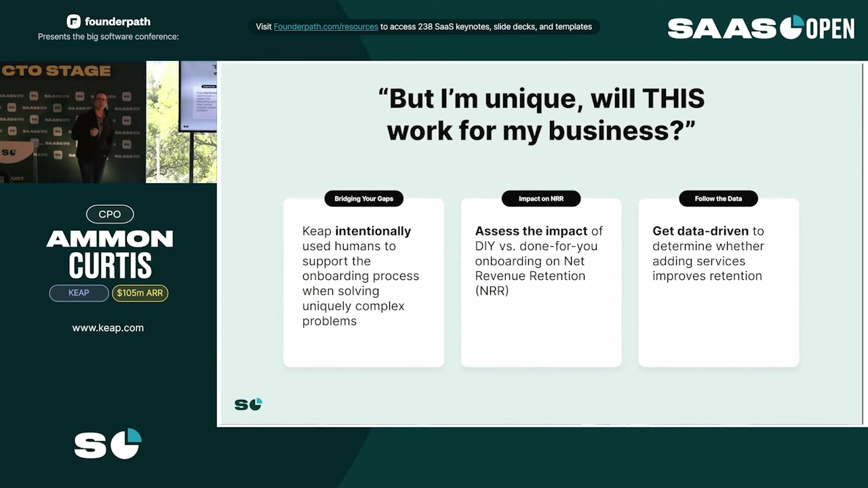Click the 'Get data-driven' card text
Viewport: 868px width, 488px height.
[709, 253]
